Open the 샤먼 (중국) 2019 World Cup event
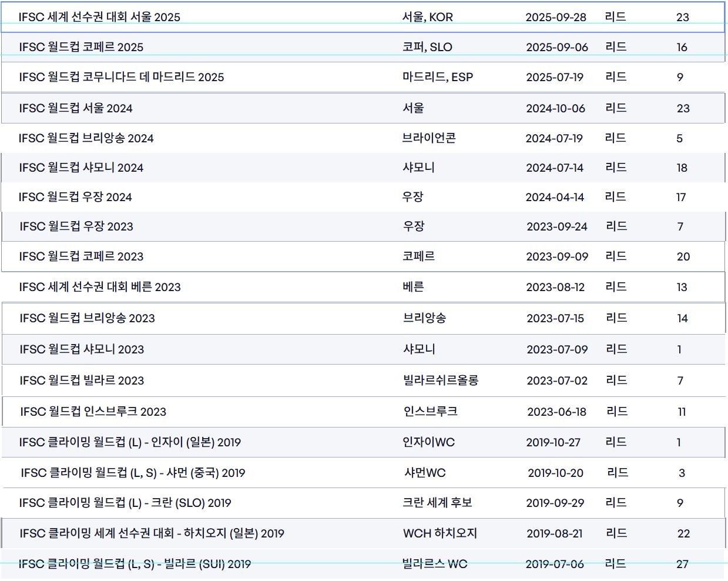 tap(133, 473)
